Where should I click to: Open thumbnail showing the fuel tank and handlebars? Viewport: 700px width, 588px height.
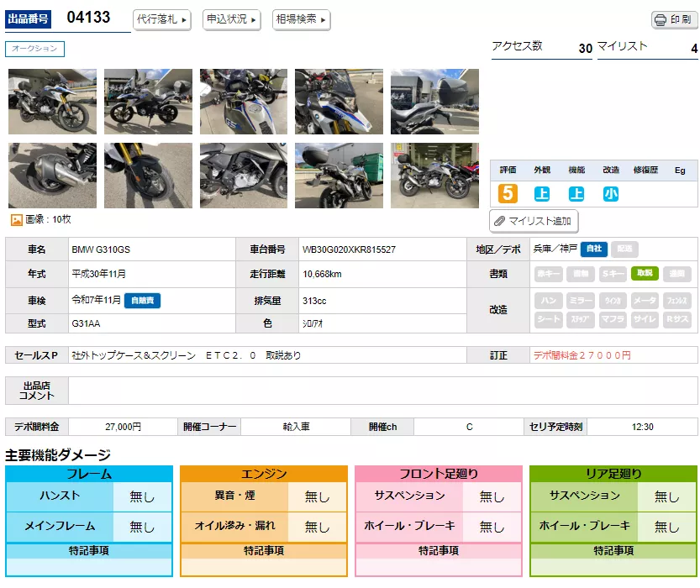pos(244,102)
